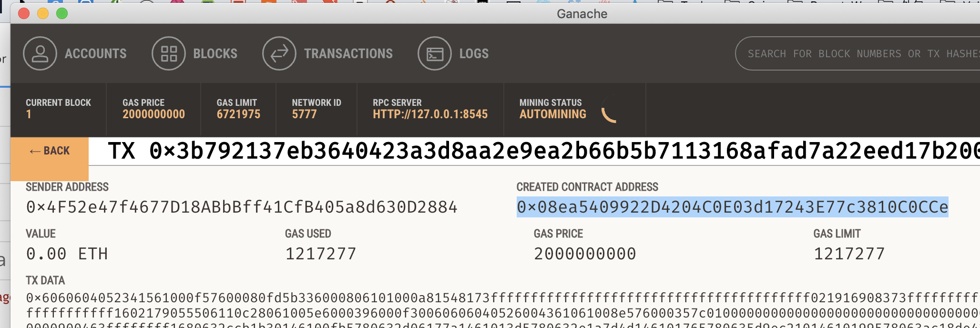Viewport: 980px width, 328px height.
Task: Click the Blocks grid icon
Action: (169, 53)
